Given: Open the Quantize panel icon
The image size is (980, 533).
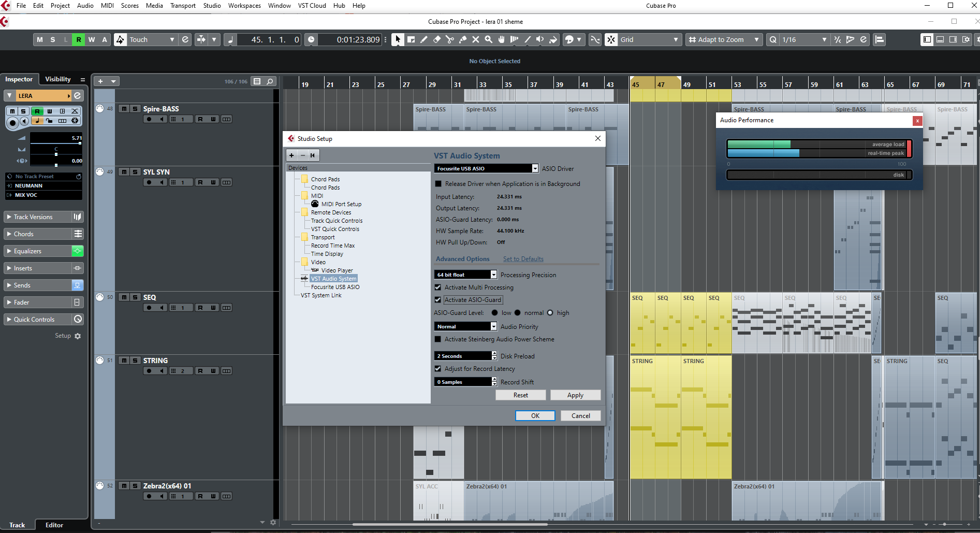Looking at the screenshot, I should (x=863, y=39).
